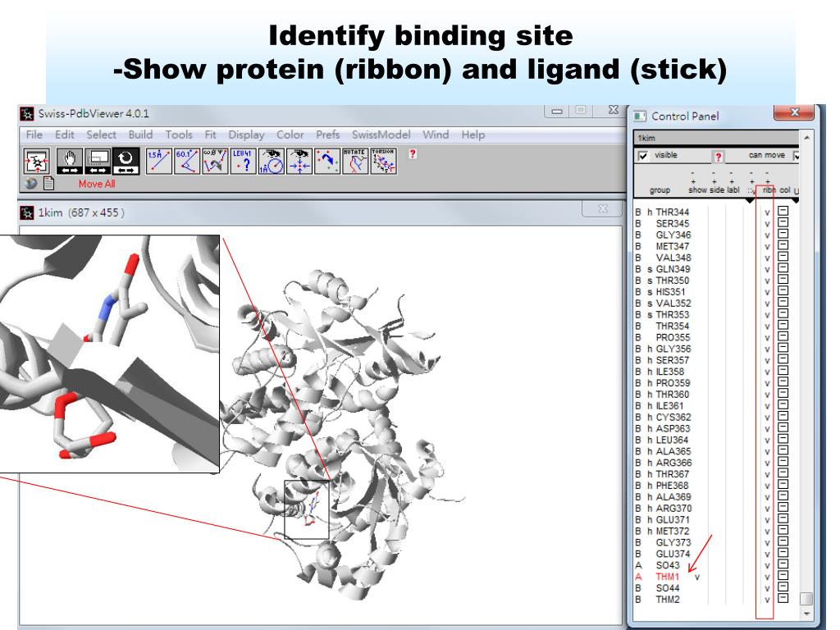Viewport: 840px width, 630px height.
Task: Click the Control Panel scrollbar up arrow
Action: coord(807,138)
